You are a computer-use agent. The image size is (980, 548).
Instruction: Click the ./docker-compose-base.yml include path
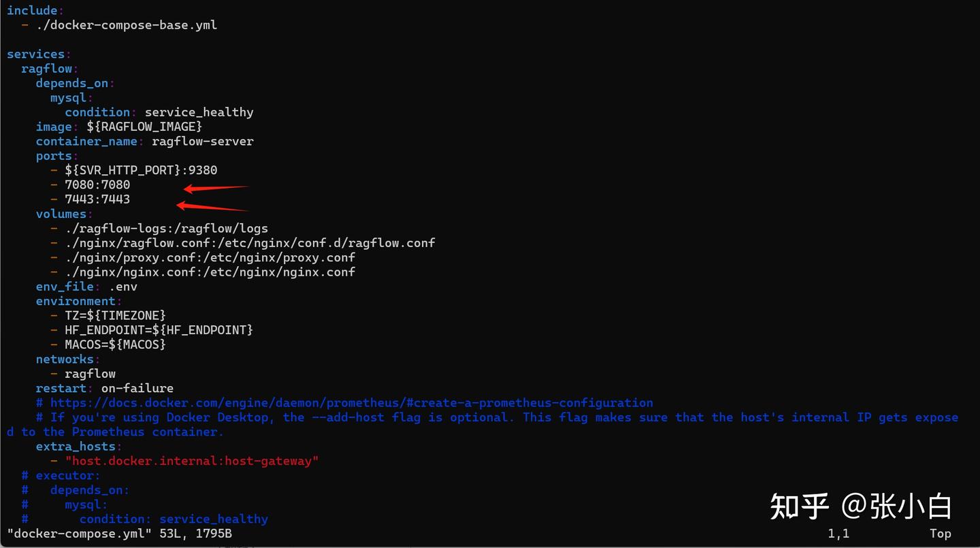pyautogui.click(x=141, y=25)
